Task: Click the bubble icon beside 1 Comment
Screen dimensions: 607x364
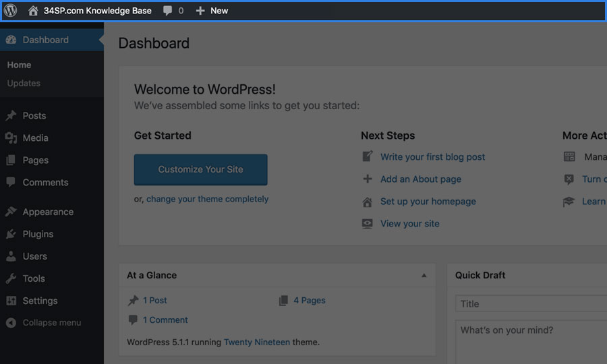Action: [133, 320]
